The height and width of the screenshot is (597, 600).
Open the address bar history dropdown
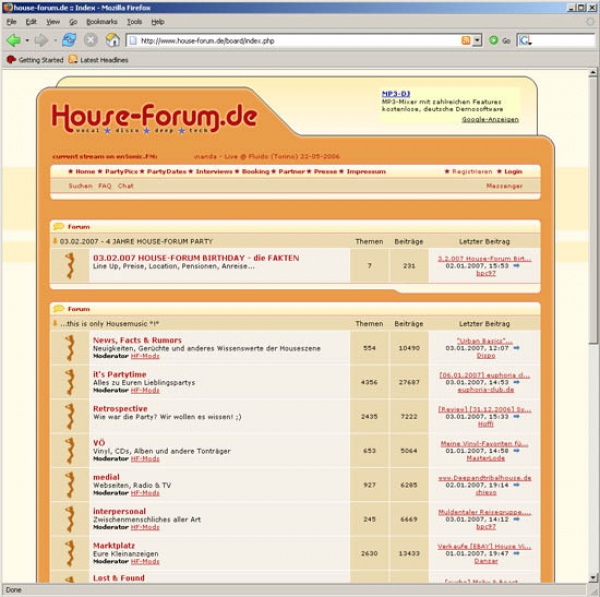(x=477, y=41)
